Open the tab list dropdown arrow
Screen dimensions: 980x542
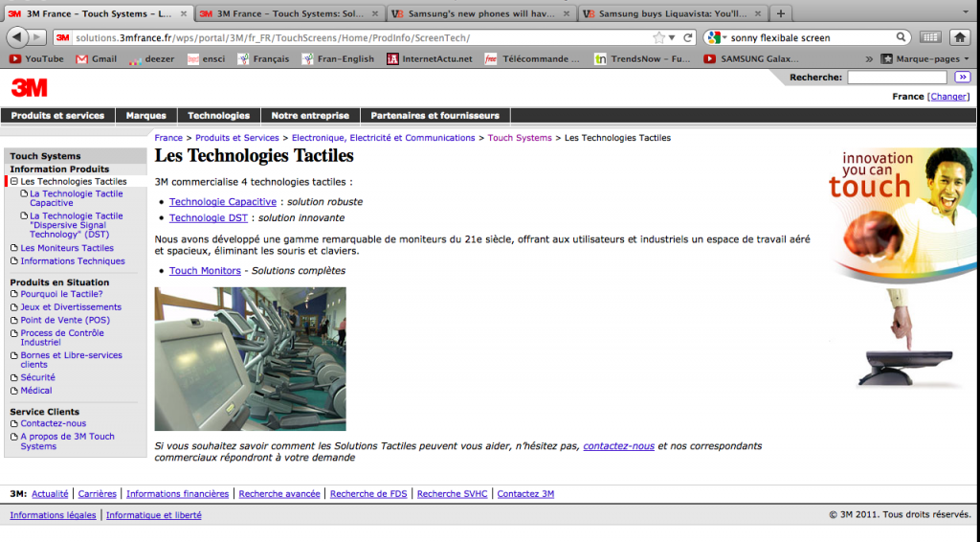pos(966,11)
